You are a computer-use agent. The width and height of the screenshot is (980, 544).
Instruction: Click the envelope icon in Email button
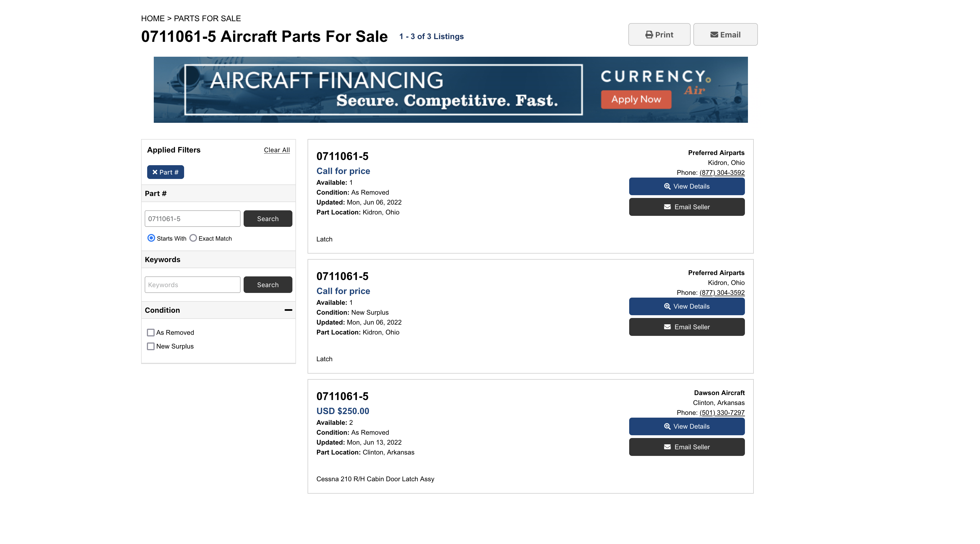714,35
